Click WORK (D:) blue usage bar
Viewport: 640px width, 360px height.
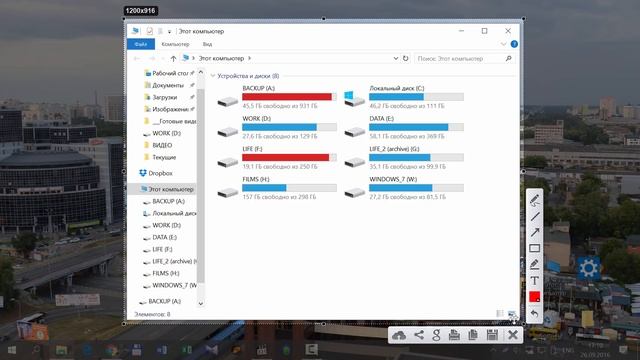279,127
